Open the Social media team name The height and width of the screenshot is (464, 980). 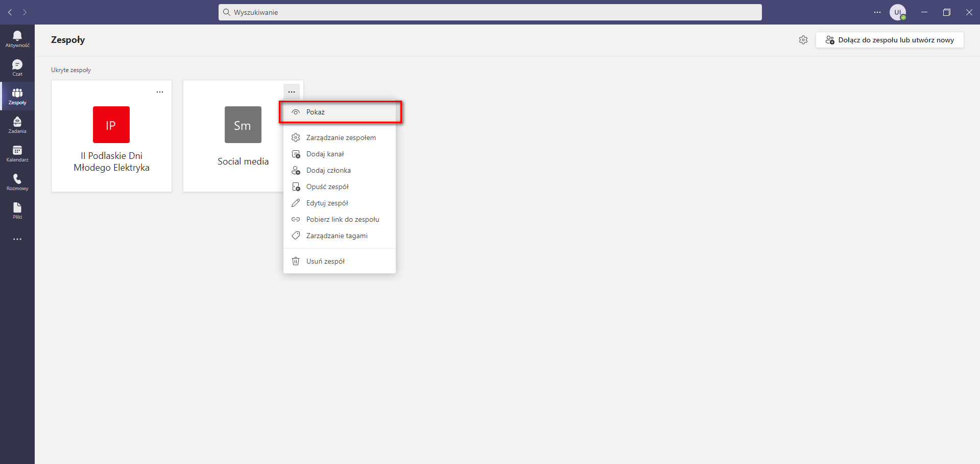click(243, 161)
